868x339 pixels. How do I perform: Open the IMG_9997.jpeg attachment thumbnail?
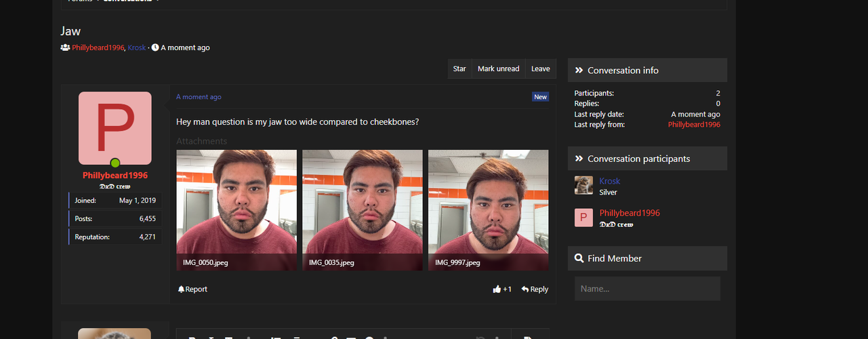489,210
